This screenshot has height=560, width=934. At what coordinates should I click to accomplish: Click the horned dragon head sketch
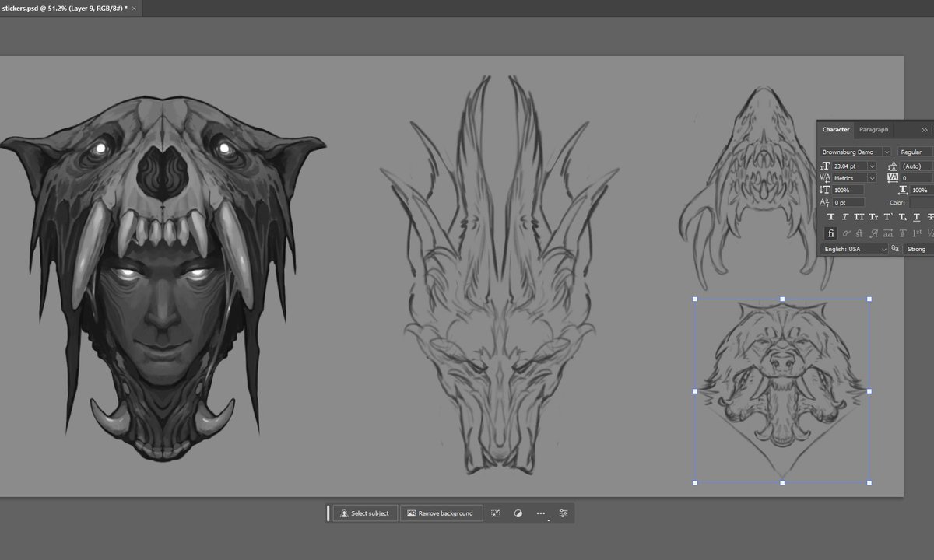click(x=498, y=274)
